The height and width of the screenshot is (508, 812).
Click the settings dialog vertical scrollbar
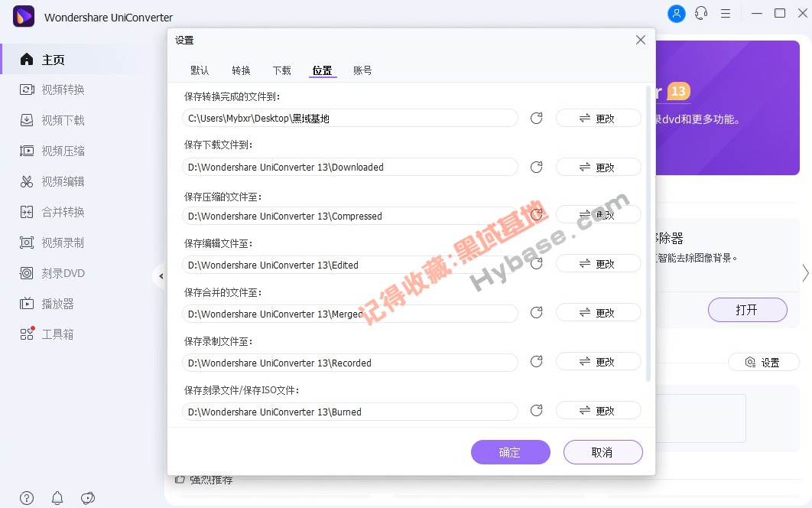[648, 233]
